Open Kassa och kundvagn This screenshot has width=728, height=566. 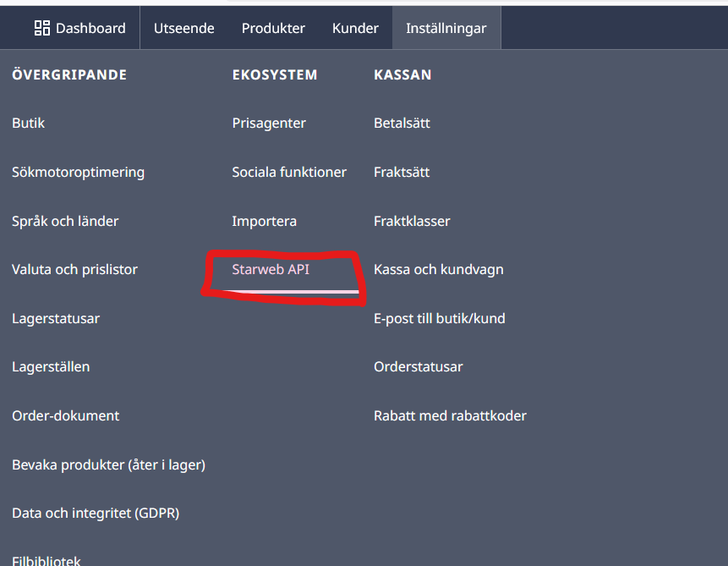(x=439, y=270)
